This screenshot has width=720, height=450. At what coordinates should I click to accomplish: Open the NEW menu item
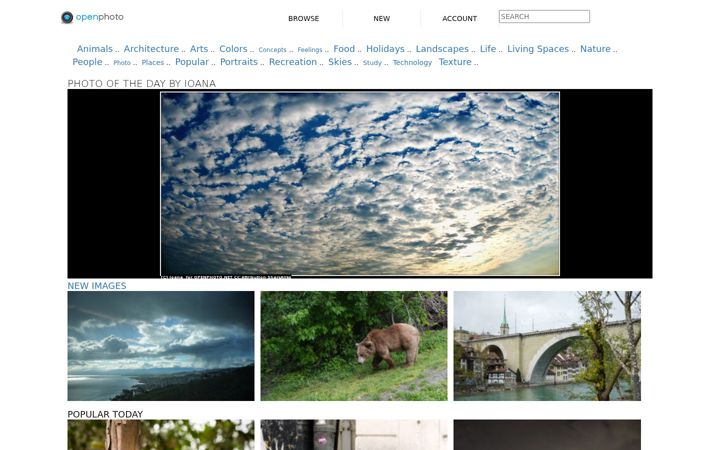382,18
